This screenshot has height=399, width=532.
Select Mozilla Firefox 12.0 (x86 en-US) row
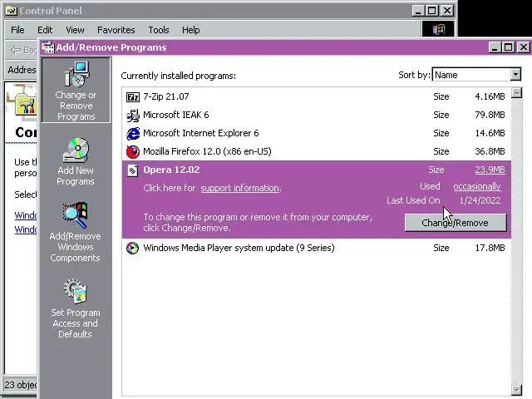(x=316, y=151)
